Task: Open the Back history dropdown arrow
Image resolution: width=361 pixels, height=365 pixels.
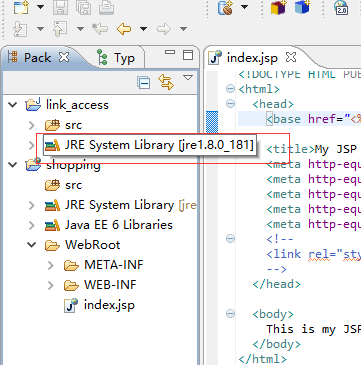Action: pyautogui.click(x=143, y=29)
